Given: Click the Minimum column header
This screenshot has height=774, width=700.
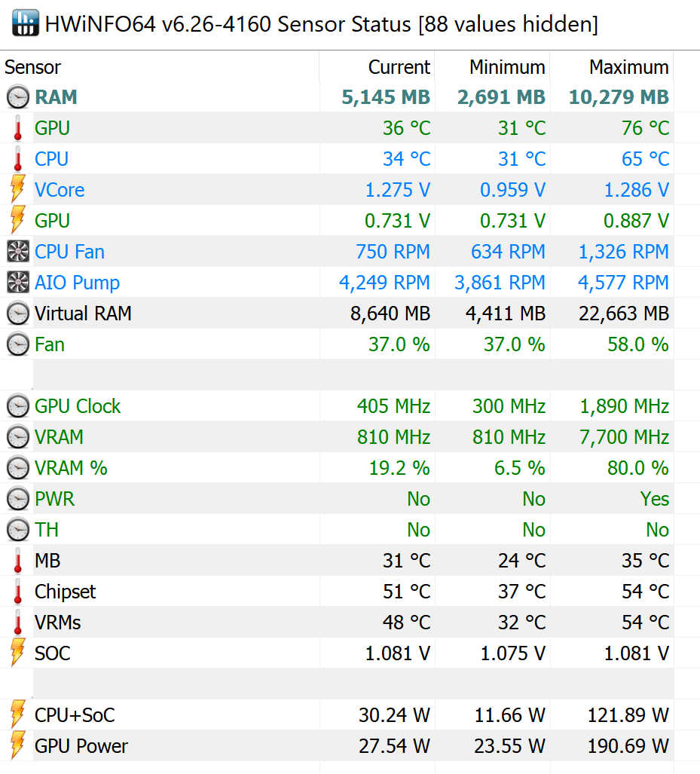Looking at the screenshot, I should coord(507,67).
